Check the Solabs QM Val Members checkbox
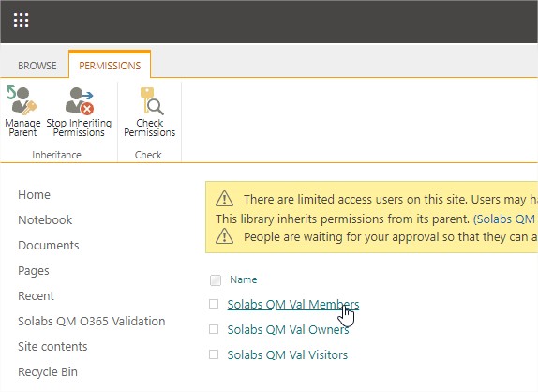 pyautogui.click(x=214, y=304)
